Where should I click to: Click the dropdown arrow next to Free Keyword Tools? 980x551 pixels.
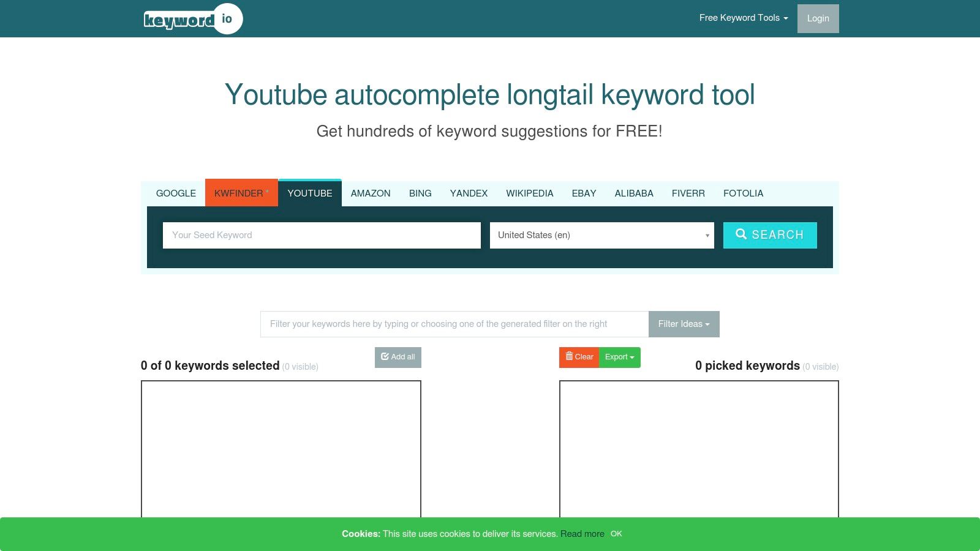click(x=786, y=18)
